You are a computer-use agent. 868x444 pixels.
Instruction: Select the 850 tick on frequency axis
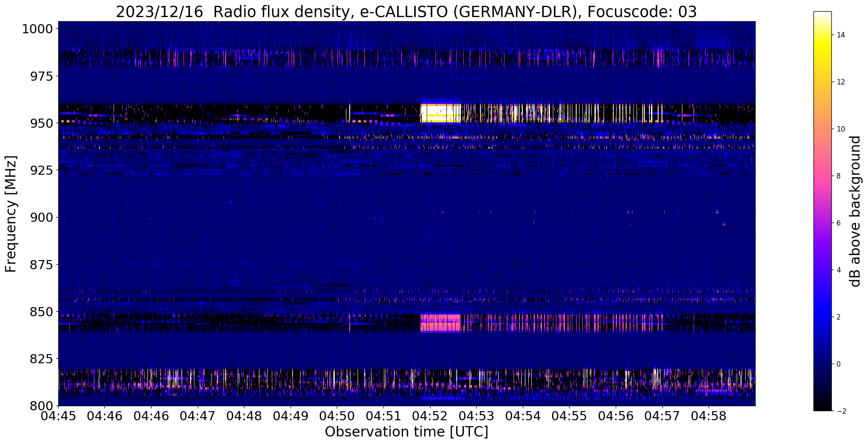click(41, 311)
